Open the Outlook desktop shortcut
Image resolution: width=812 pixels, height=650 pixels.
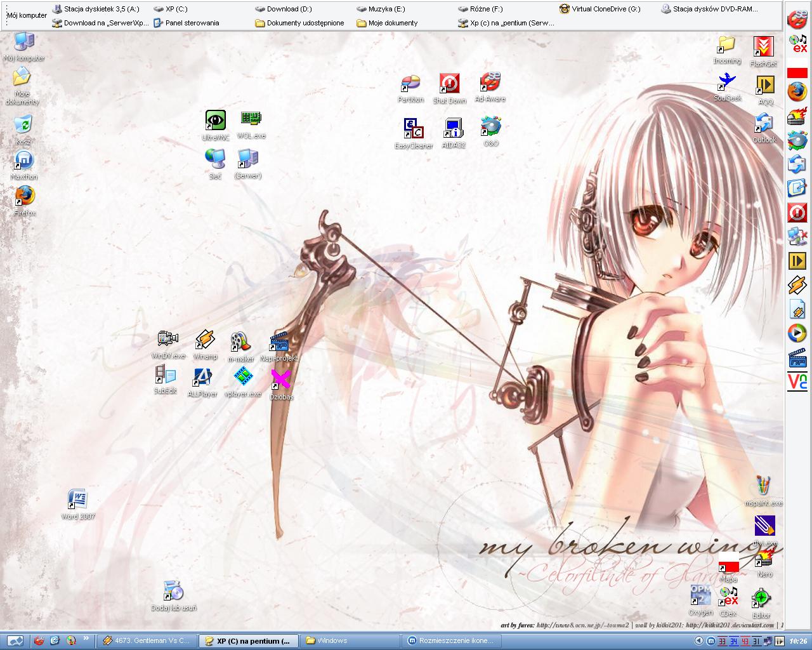coord(764,128)
